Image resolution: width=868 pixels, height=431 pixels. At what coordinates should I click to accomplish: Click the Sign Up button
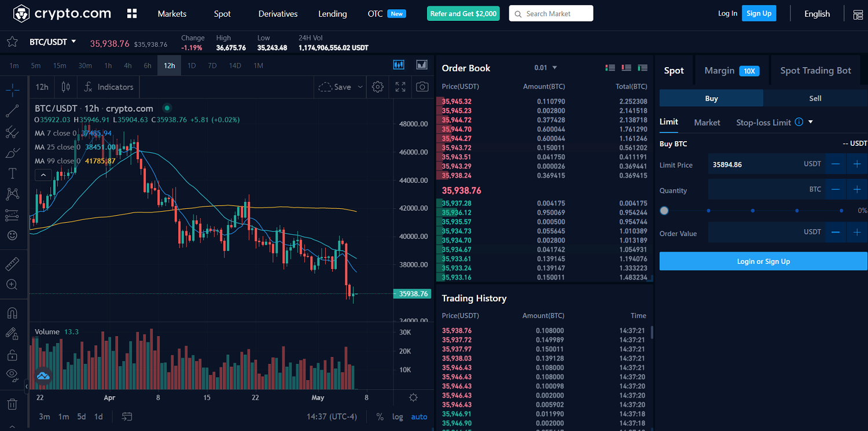[x=759, y=13]
